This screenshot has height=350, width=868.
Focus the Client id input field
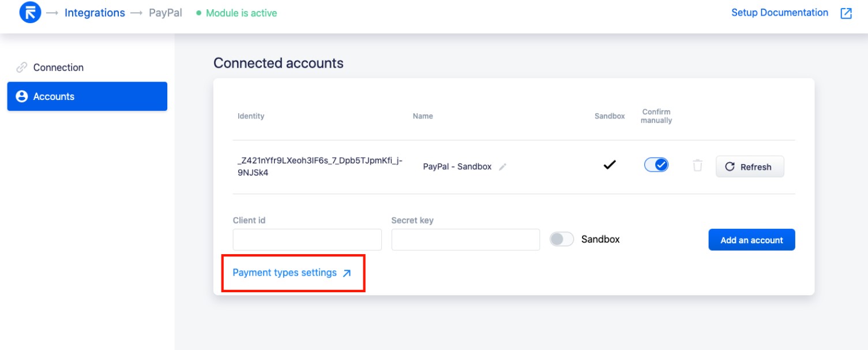pyautogui.click(x=307, y=240)
